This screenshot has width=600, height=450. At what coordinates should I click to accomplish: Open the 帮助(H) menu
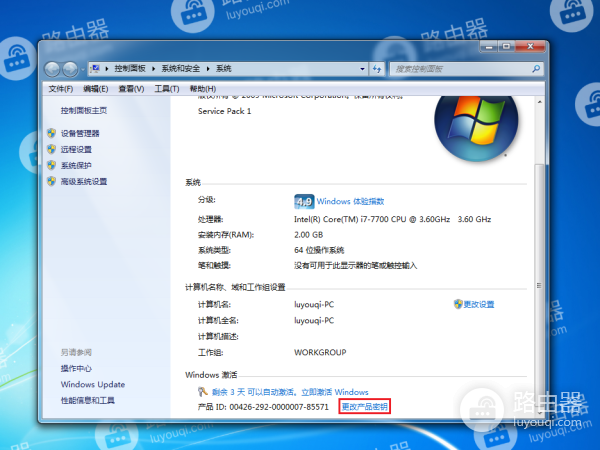[203, 89]
